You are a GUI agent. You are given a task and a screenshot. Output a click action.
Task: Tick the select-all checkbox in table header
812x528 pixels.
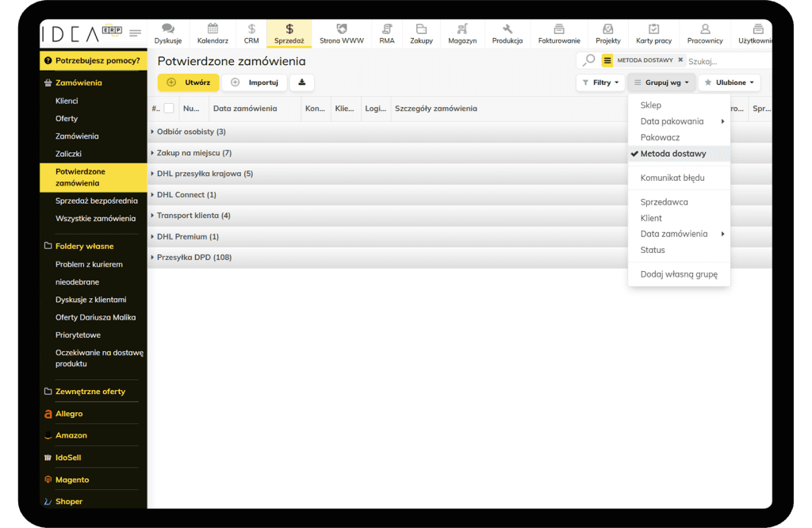click(169, 109)
